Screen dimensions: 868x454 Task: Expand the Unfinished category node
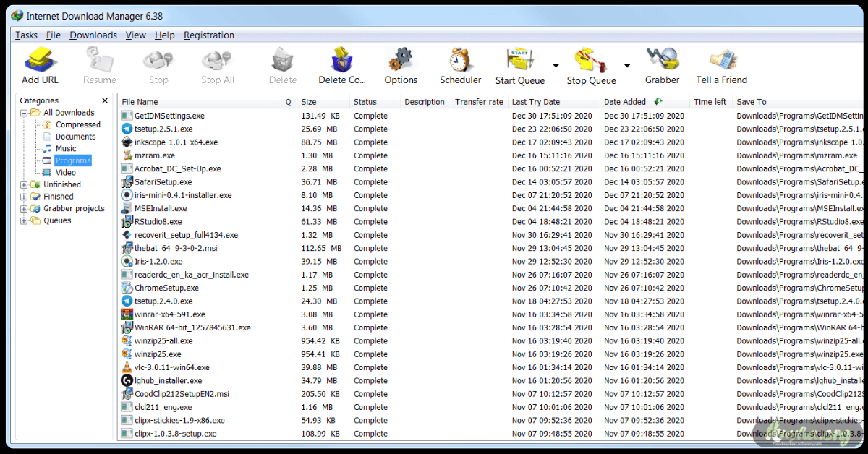click(24, 185)
